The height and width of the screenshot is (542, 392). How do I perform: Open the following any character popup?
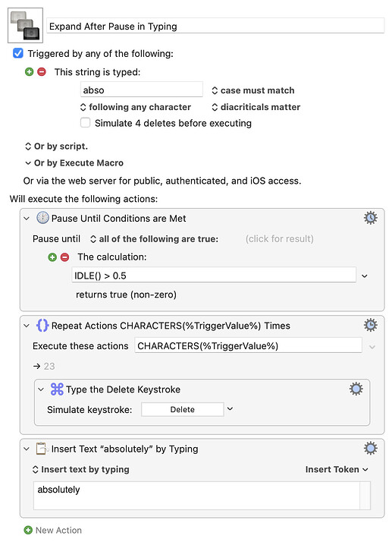[136, 107]
